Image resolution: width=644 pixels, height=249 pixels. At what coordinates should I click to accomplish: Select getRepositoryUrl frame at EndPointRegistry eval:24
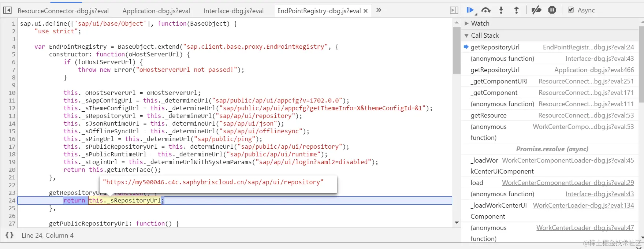tap(550, 47)
